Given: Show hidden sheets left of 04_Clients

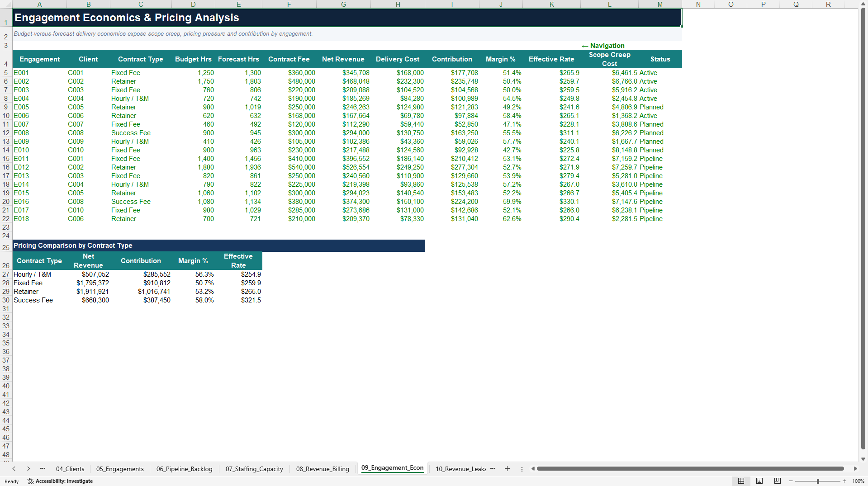Looking at the screenshot, I should click(43, 469).
